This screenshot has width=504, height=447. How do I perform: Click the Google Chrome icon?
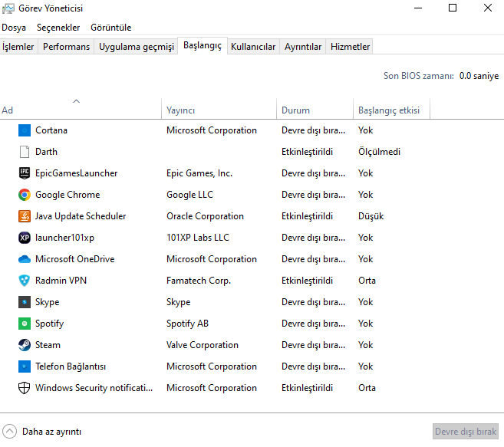tap(25, 195)
